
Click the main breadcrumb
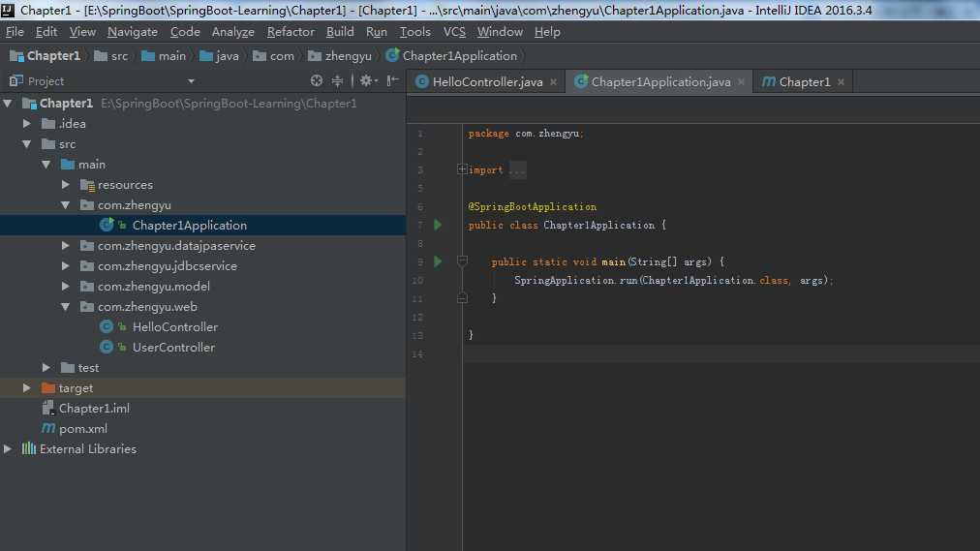pyautogui.click(x=164, y=55)
